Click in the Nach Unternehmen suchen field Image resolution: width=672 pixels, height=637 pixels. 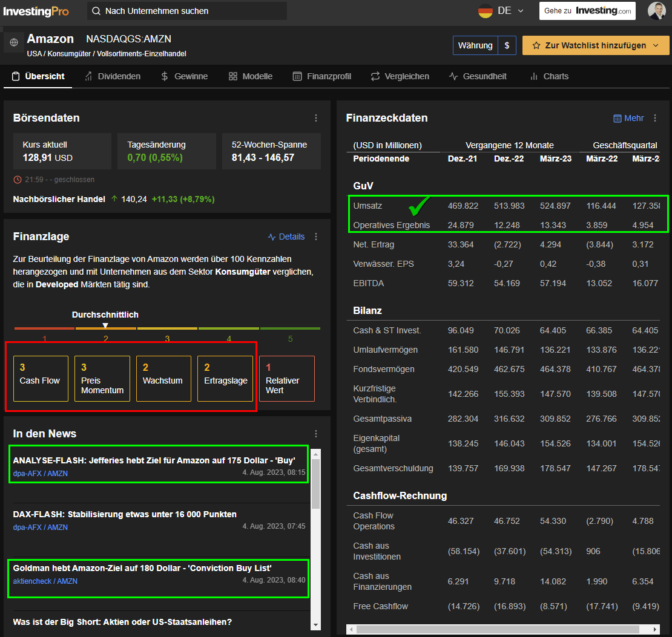click(x=187, y=11)
